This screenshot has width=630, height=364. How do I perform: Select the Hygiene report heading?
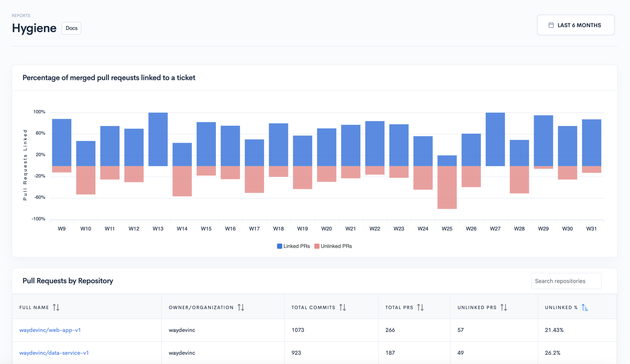point(34,28)
